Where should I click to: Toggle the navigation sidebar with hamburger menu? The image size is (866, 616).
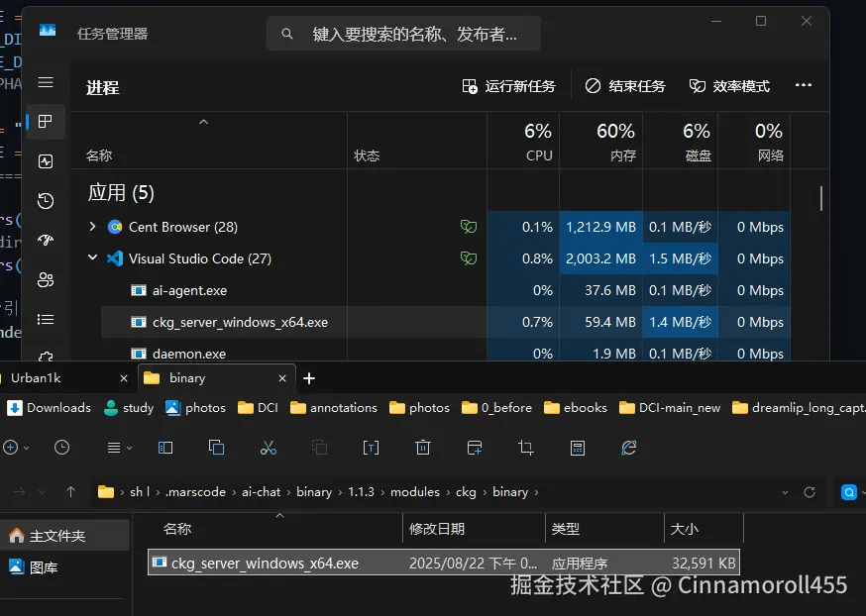click(x=45, y=83)
